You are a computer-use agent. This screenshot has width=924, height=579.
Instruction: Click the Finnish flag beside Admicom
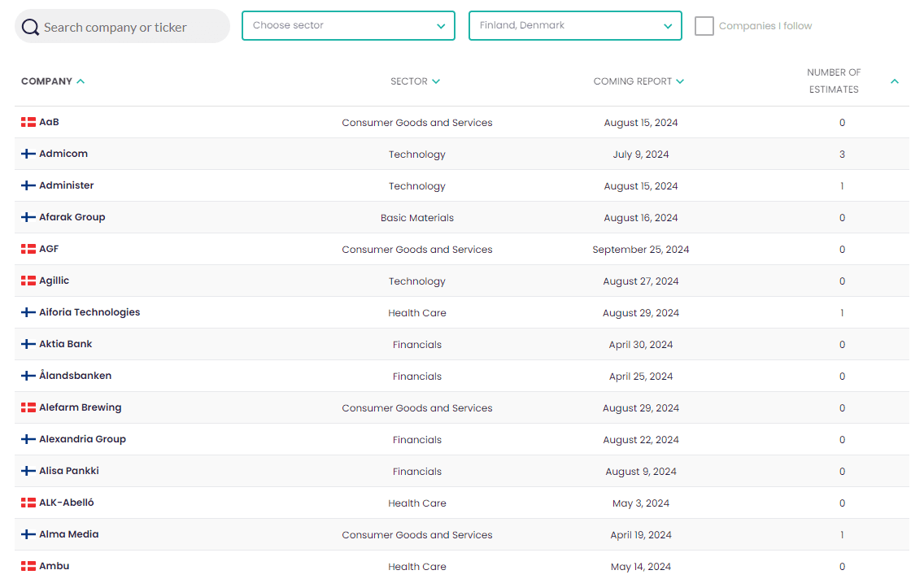point(28,154)
